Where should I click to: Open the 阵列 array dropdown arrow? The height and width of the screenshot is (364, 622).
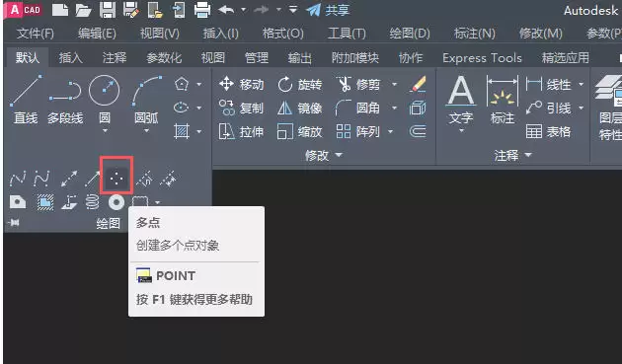point(390,131)
